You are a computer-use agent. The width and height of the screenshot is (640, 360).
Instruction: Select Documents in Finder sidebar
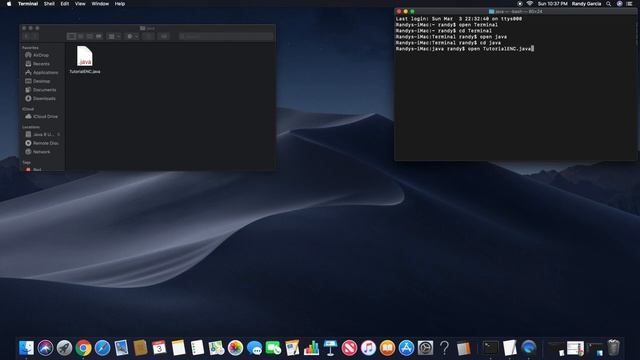44,90
